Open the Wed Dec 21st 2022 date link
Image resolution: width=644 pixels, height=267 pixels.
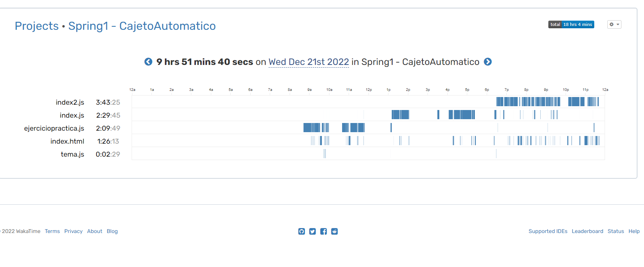(x=308, y=61)
